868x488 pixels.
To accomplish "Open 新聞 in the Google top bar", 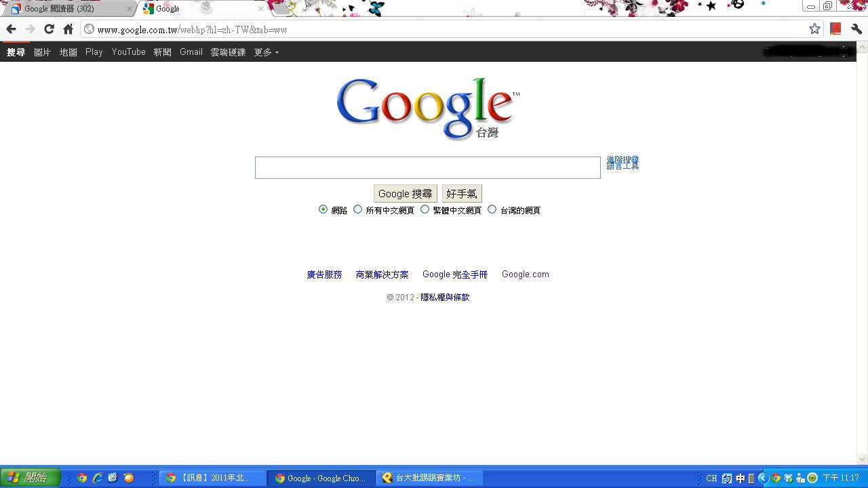I will [162, 52].
